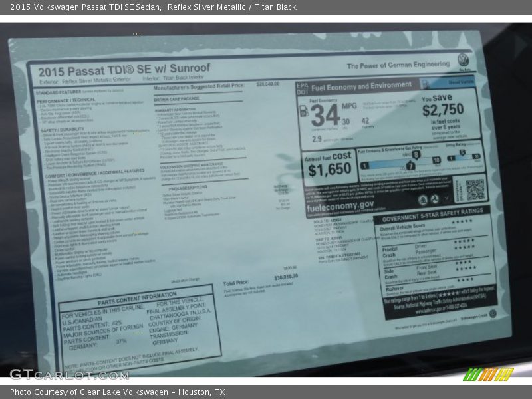Open the fueleconomy.gov link

pyautogui.click(x=340, y=207)
